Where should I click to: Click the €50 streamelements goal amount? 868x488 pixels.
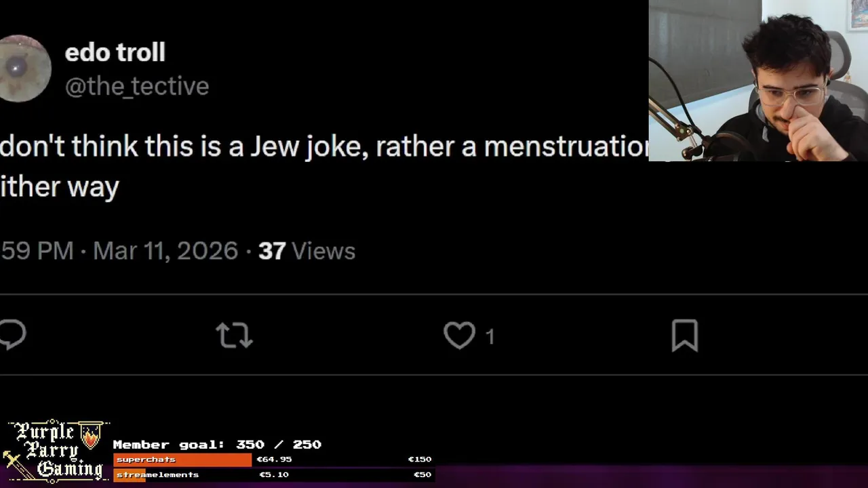click(422, 474)
